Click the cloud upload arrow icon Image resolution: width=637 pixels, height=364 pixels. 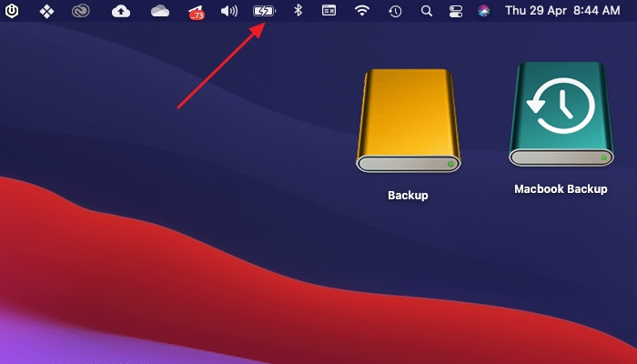coord(121,11)
